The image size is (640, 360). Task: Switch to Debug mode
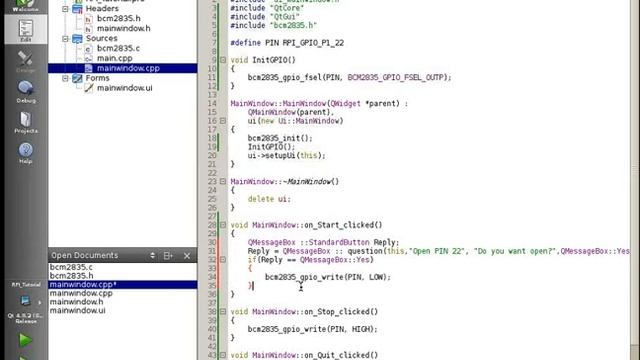click(26, 91)
